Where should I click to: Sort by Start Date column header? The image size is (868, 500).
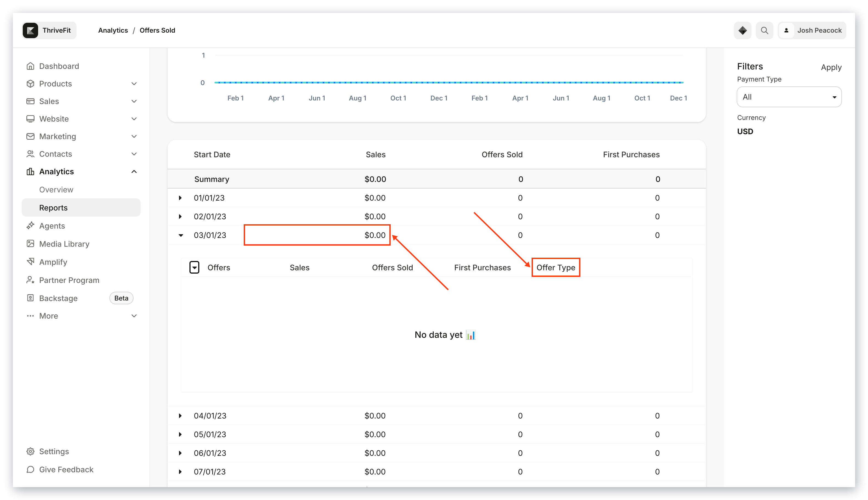pyautogui.click(x=212, y=155)
